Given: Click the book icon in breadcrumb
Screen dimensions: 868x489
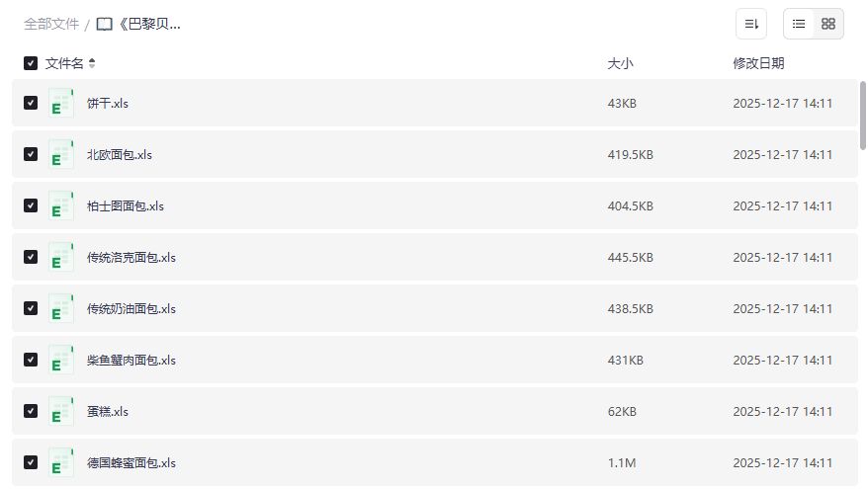Looking at the screenshot, I should pos(104,25).
